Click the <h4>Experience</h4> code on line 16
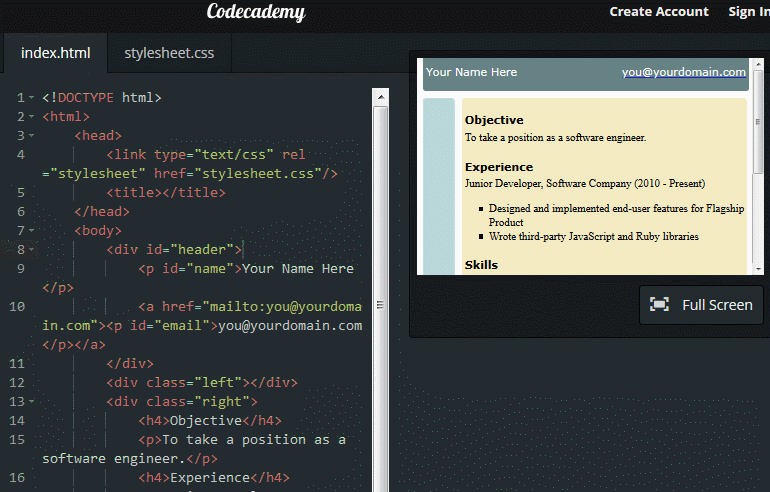Image resolution: width=770 pixels, height=492 pixels. click(x=214, y=478)
